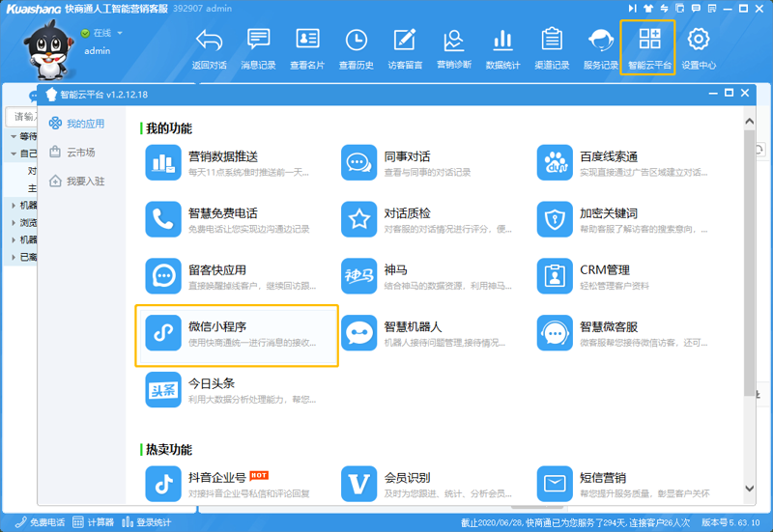The image size is (773, 532).
Task: Click the speech bubble icon in title bar
Action: coord(696,9)
